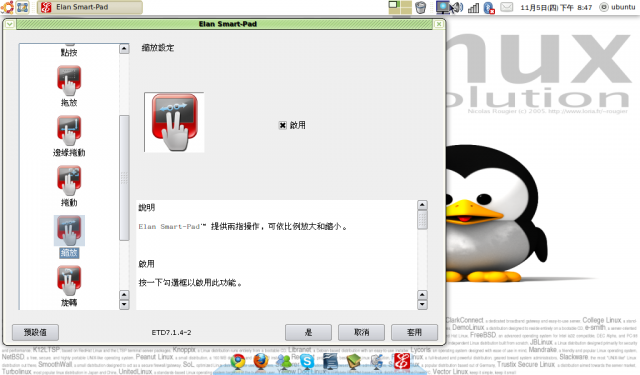Click Elan Smart-Pad taskbar button

(90, 7)
